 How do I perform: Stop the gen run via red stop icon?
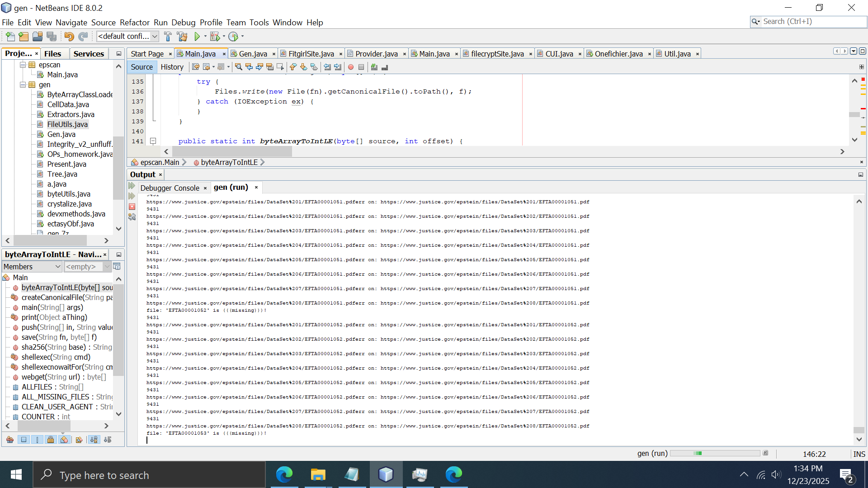132,206
